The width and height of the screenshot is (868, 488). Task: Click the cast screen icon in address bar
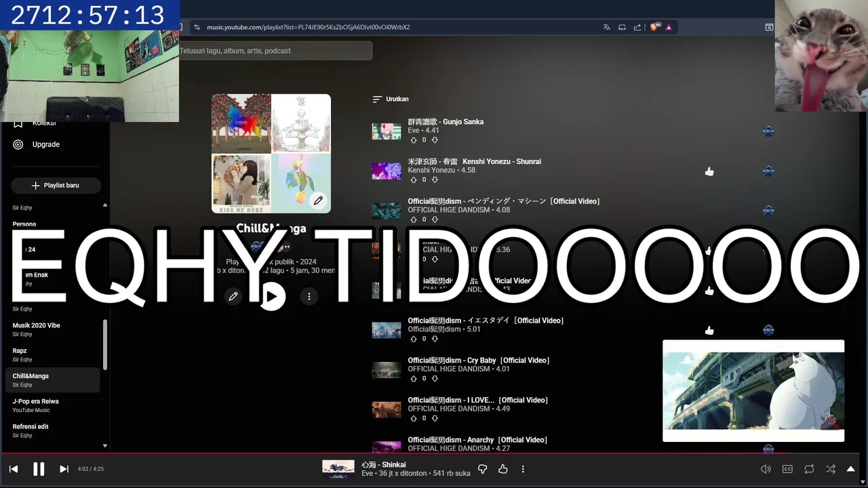point(622,27)
